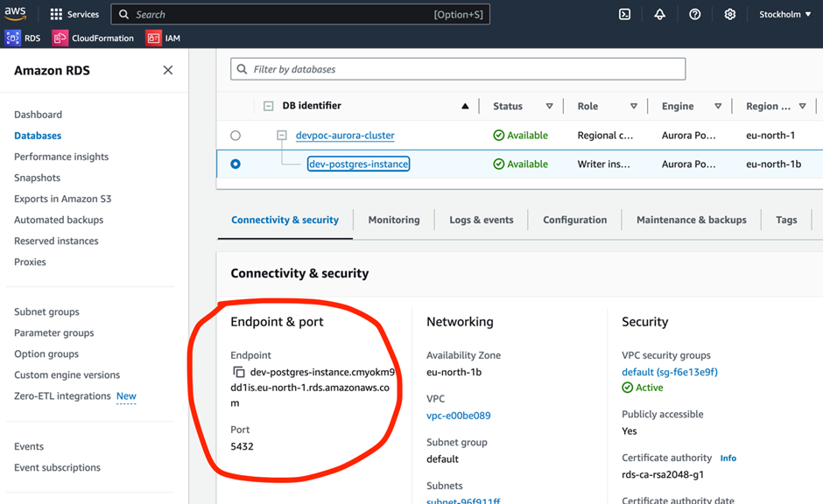Screen dimensions: 823x504
Task: Open the Services grid menu
Action: click(74, 14)
